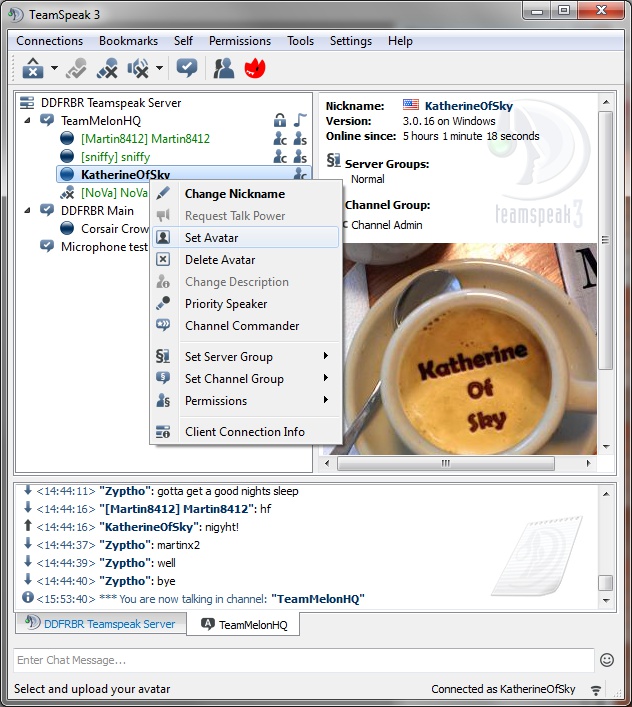The width and height of the screenshot is (632, 707).
Task: Click "TeamMelonHQ" link in the chat log
Action: pyautogui.click(x=318, y=599)
